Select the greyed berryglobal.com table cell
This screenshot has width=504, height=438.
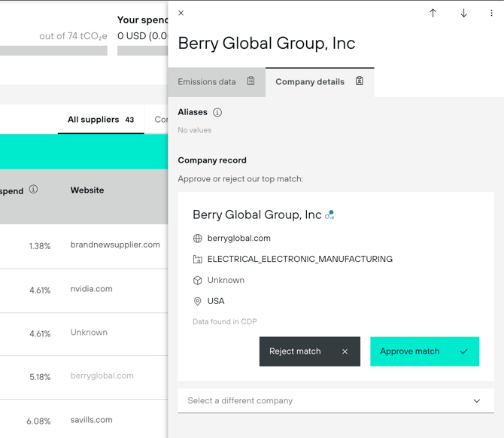pos(102,376)
